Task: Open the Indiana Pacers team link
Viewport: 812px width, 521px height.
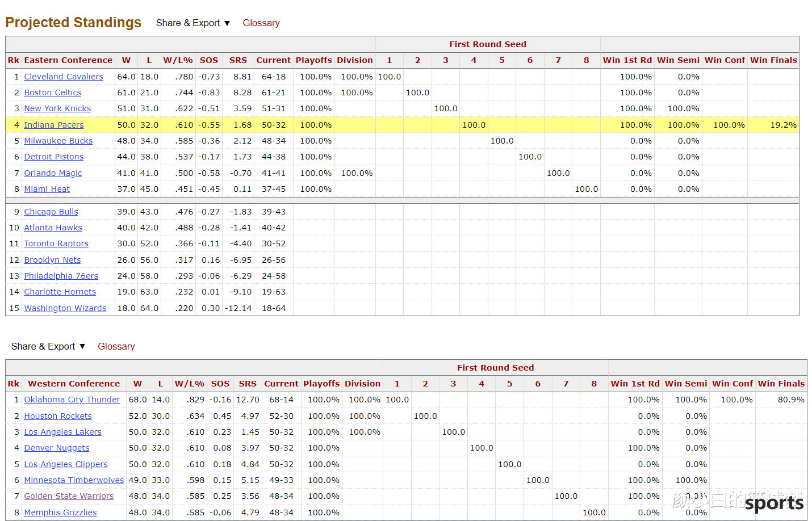Action: coord(53,125)
